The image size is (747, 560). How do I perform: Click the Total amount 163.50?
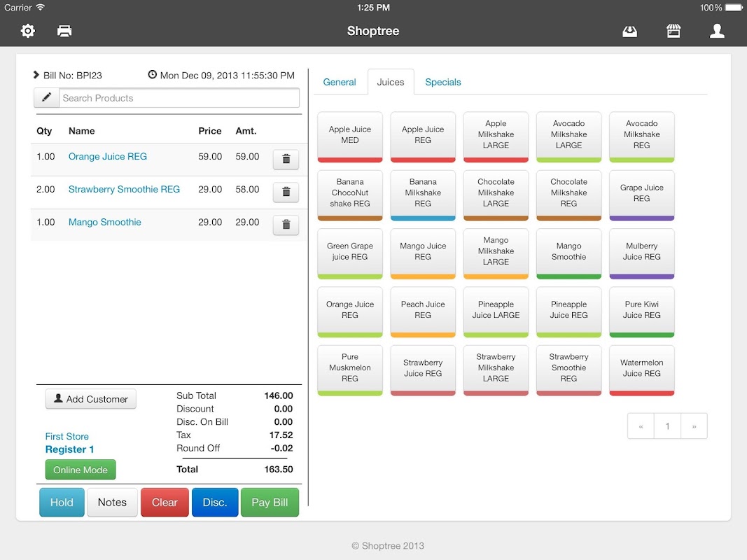coord(279,469)
